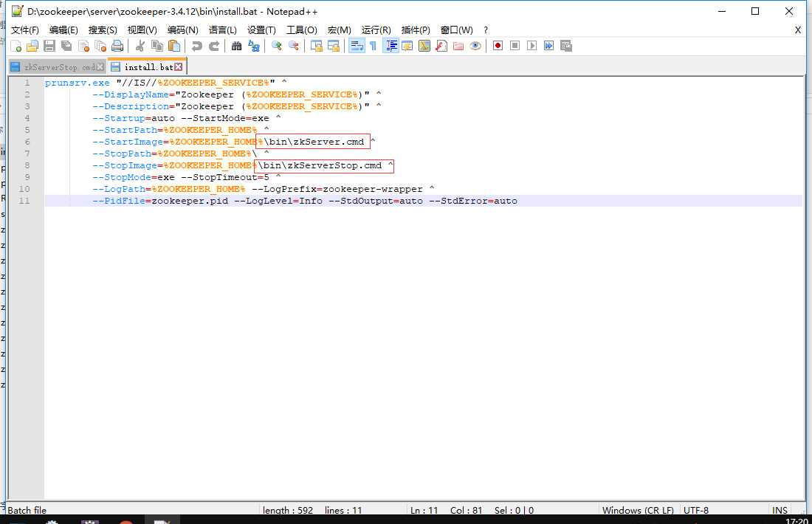Click the UTF-8 encoding status bar entry

tap(696, 510)
